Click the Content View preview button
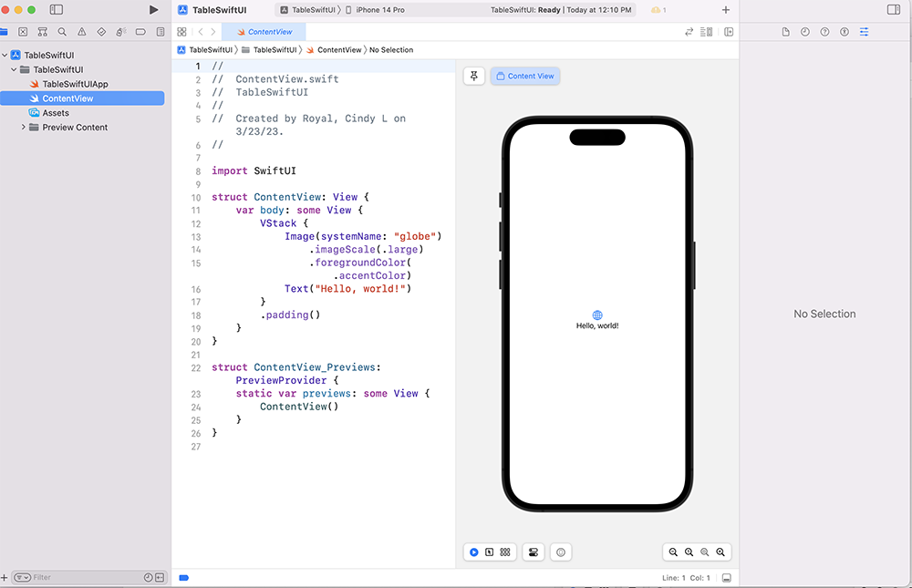The width and height of the screenshot is (912, 588). [x=525, y=76]
